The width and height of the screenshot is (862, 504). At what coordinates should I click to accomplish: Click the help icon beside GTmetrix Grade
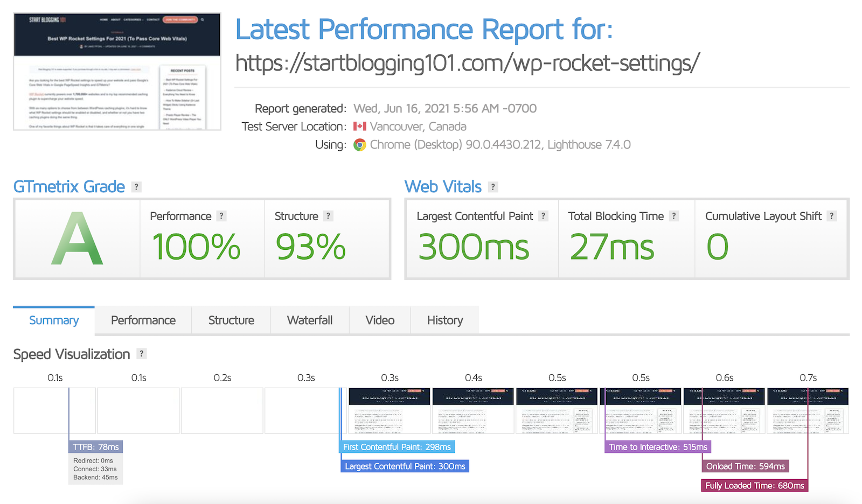[137, 187]
